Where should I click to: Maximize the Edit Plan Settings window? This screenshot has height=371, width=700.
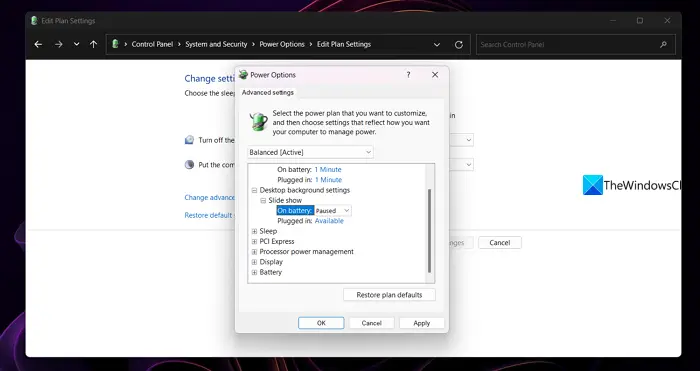pyautogui.click(x=640, y=21)
